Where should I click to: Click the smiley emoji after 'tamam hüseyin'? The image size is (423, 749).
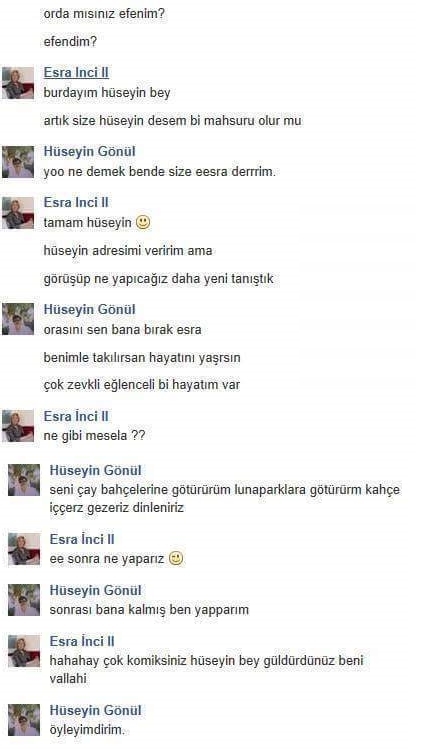tap(143, 222)
